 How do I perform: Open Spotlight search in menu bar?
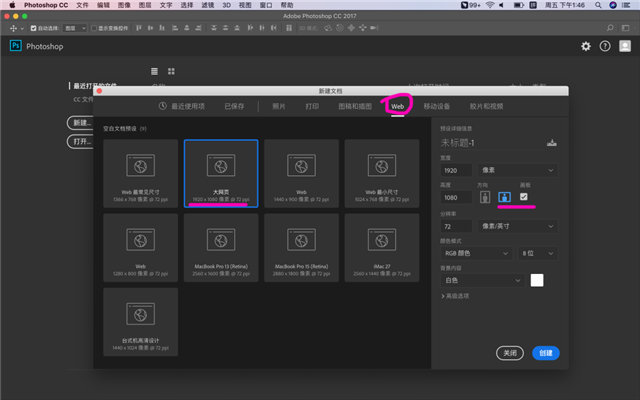598,5
